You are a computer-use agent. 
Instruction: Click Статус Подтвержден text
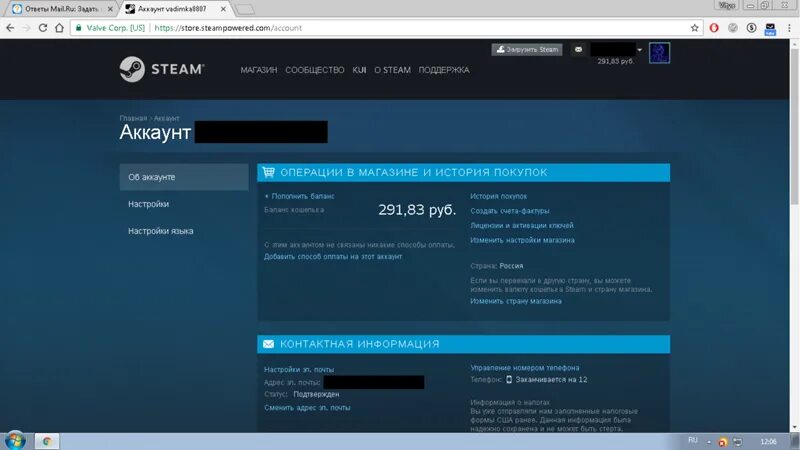click(x=302, y=394)
